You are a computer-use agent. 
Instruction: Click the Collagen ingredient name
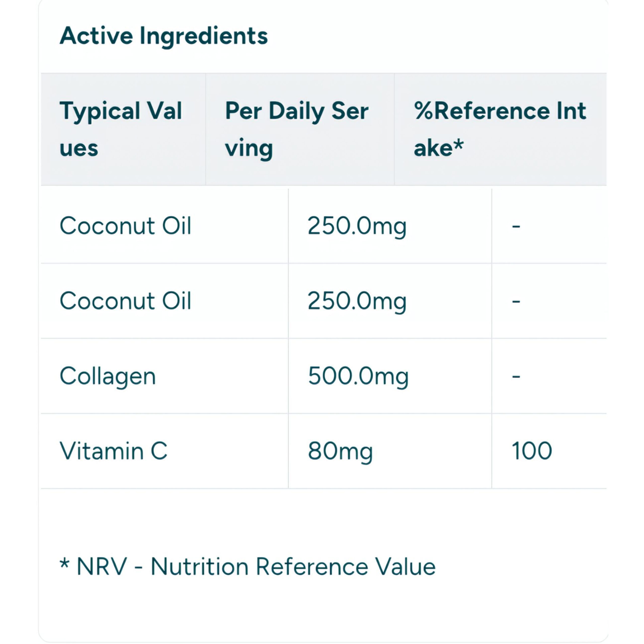coord(108,376)
